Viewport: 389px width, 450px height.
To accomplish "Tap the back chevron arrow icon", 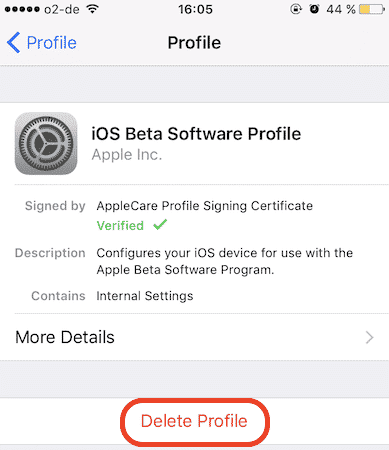I will (x=14, y=43).
